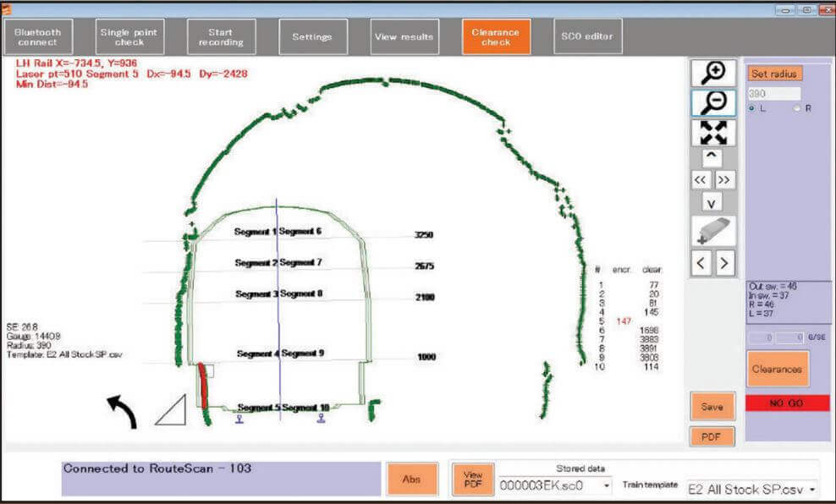Pan view down with the V arrow
This screenshot has width=836, height=504.
point(712,203)
